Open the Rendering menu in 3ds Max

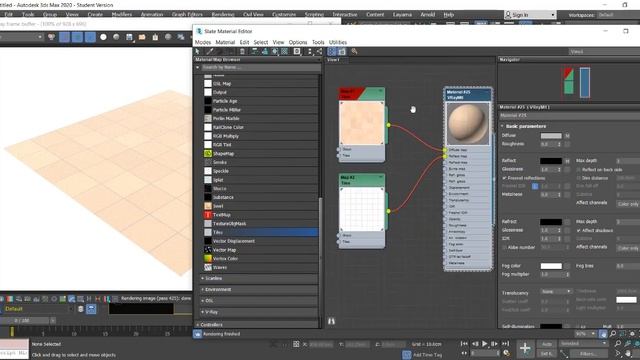click(x=223, y=14)
